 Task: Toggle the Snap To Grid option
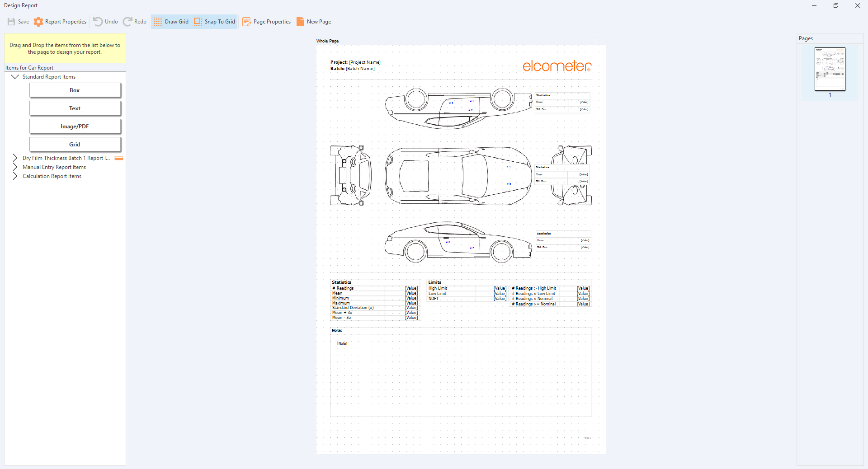tap(215, 22)
